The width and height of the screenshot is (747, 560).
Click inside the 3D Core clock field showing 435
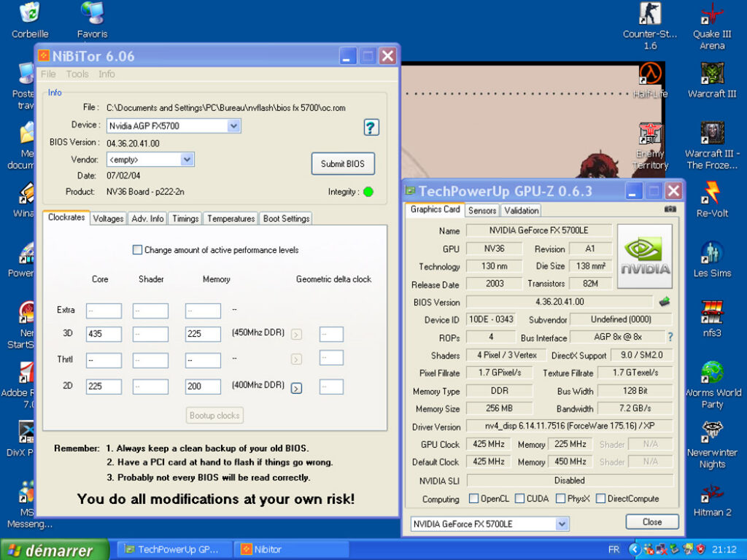(103, 335)
